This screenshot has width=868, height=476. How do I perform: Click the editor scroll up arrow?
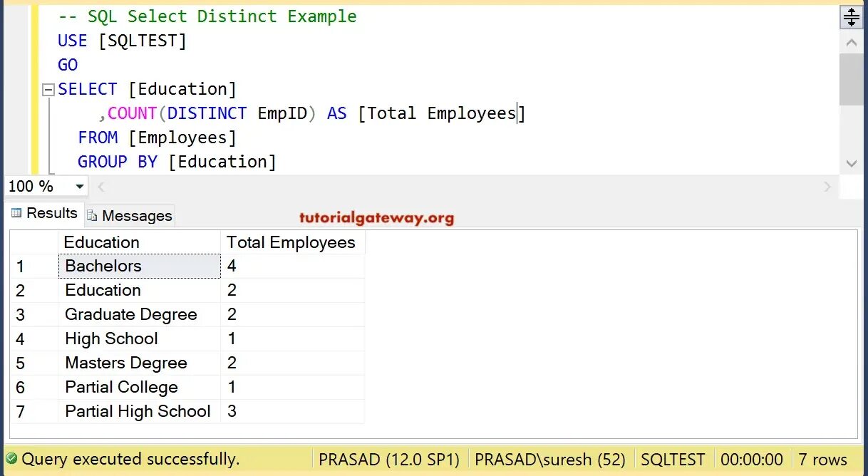coord(851,43)
